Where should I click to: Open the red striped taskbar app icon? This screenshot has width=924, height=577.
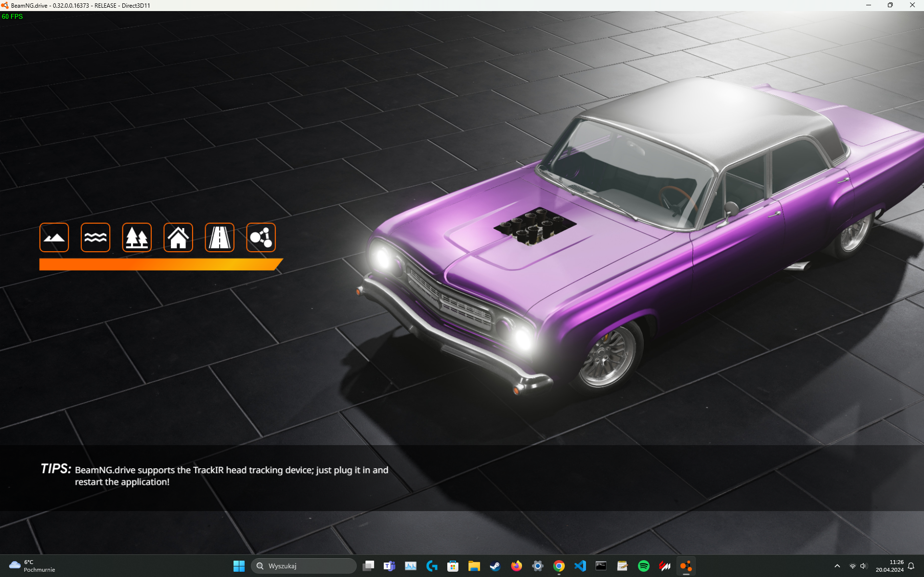coord(664,566)
